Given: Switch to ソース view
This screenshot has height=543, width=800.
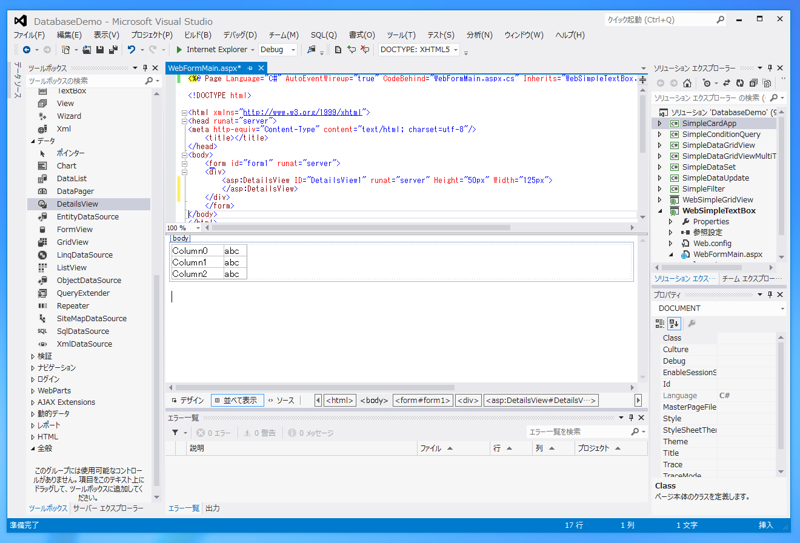Looking at the screenshot, I should (282, 401).
